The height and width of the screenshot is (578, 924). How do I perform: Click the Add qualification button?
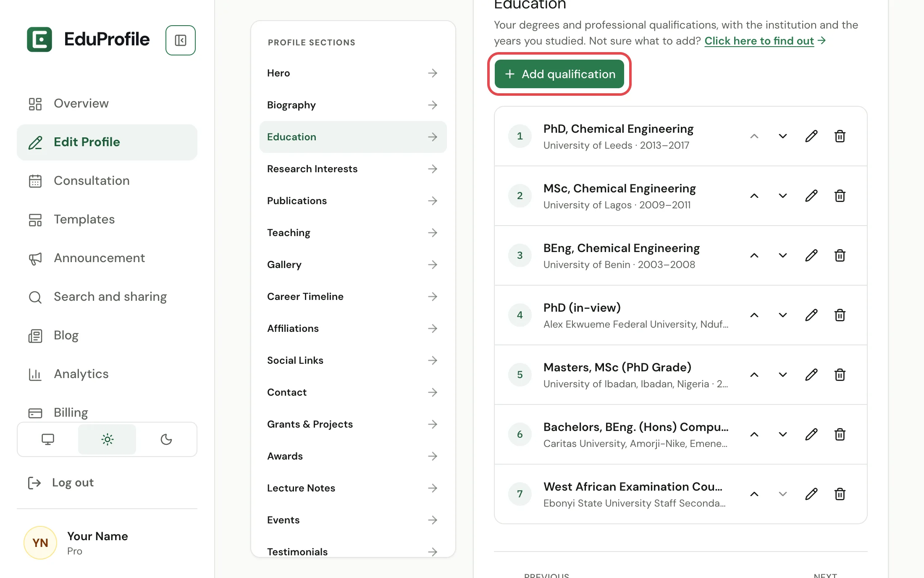559,74
